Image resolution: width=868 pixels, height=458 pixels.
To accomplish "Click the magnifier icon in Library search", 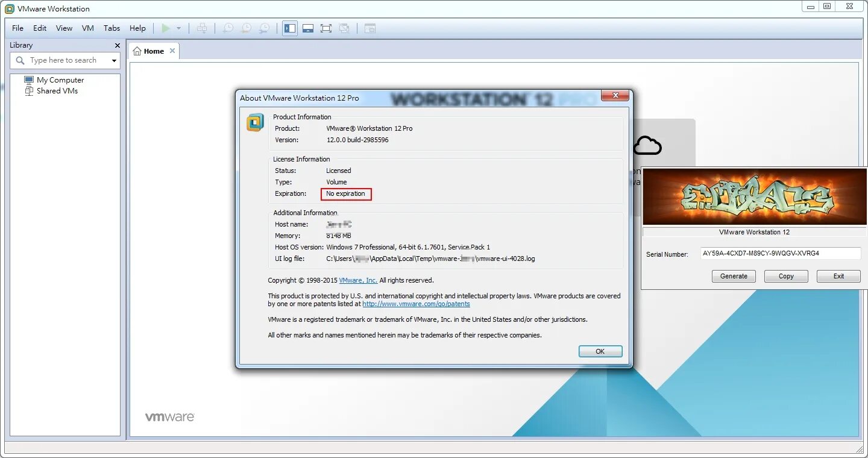I will pyautogui.click(x=20, y=60).
